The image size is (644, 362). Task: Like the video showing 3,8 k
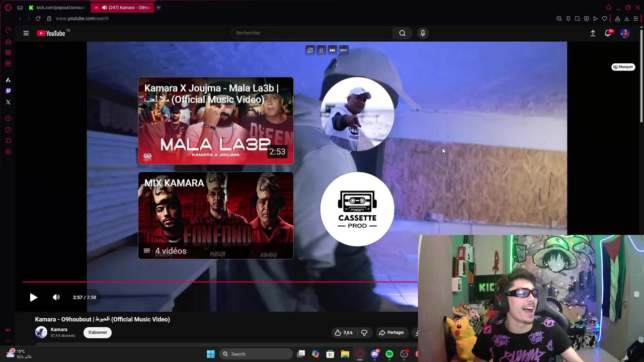pos(344,332)
